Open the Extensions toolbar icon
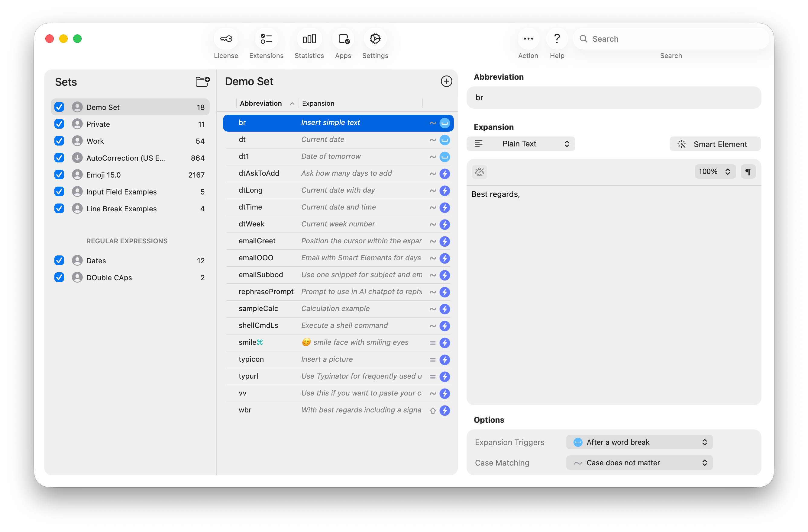The image size is (808, 532). coord(266,39)
